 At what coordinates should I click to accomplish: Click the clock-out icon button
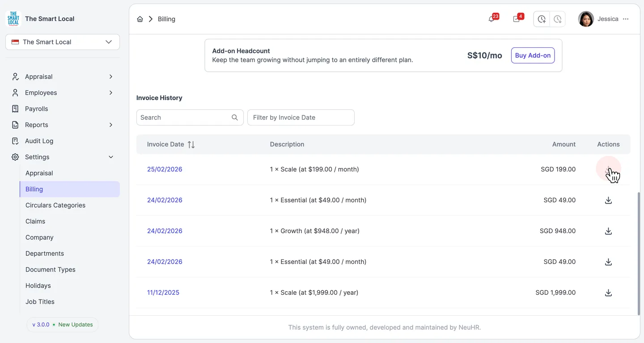coord(557,19)
